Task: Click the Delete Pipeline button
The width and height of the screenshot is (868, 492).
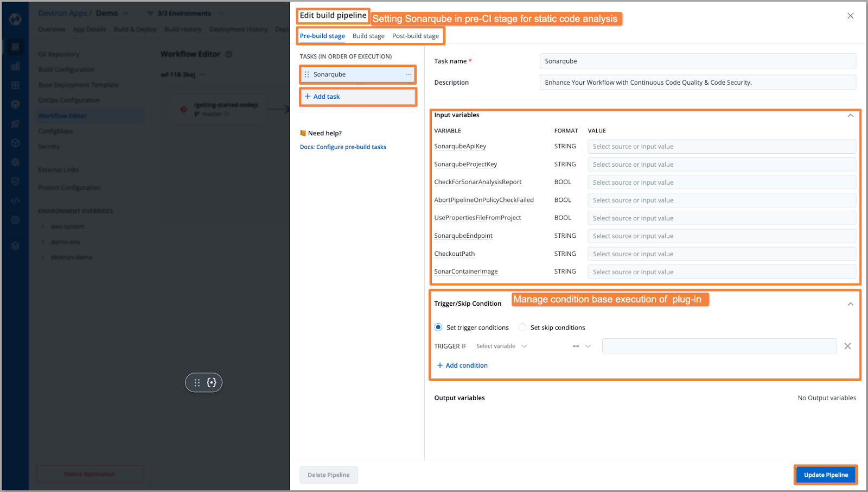Action: tap(329, 475)
